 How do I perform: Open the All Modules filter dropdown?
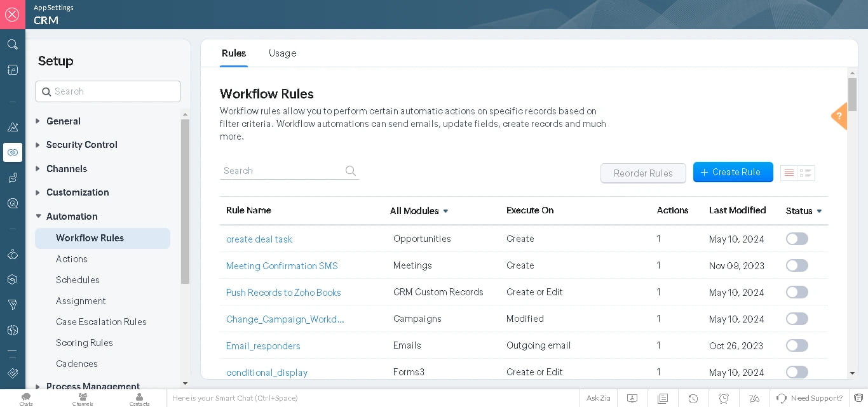419,211
